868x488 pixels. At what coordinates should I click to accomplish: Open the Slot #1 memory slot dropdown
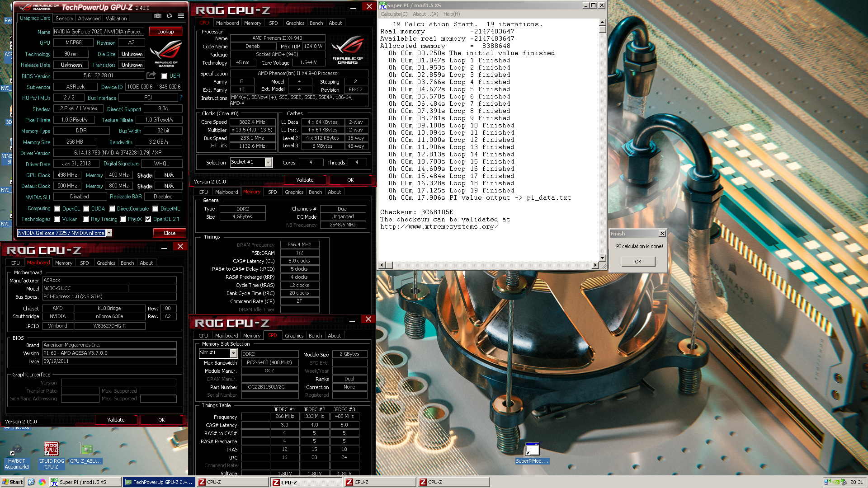pos(233,353)
